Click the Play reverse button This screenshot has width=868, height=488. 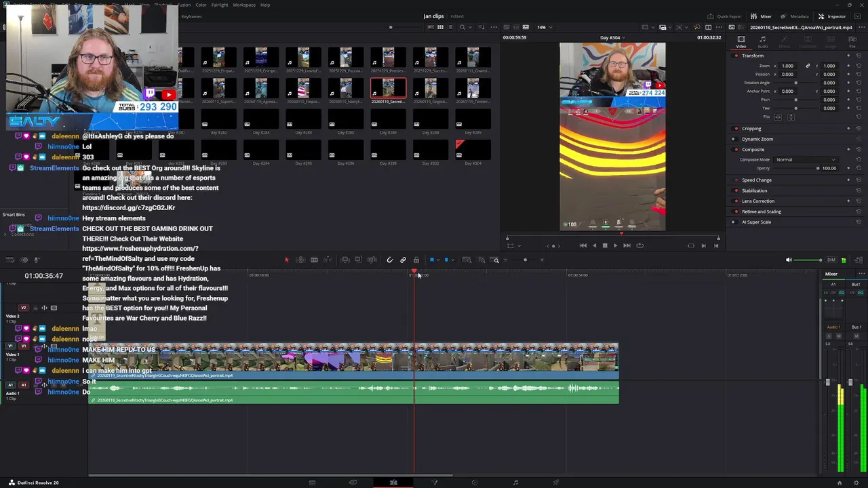594,245
